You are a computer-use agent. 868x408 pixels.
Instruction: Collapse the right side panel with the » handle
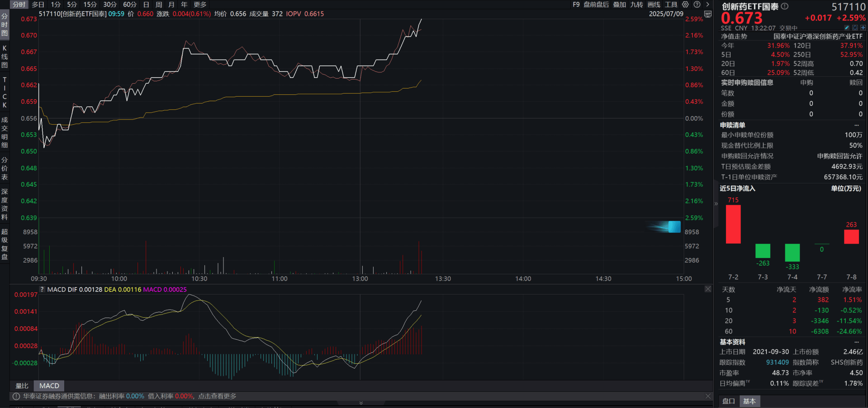716,204
